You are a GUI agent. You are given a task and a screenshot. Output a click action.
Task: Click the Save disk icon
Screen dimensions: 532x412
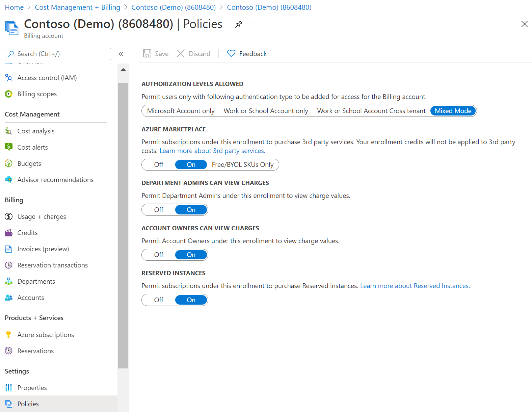pyautogui.click(x=147, y=53)
